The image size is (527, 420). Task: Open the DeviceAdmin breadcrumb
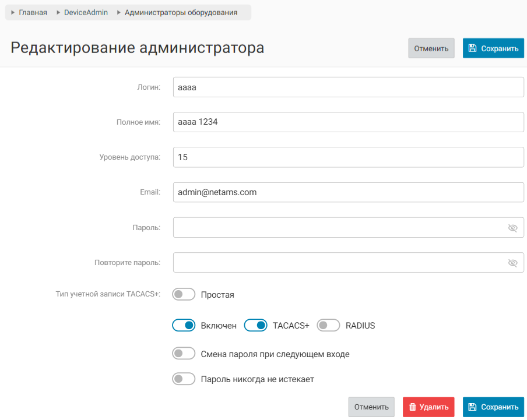[86, 12]
